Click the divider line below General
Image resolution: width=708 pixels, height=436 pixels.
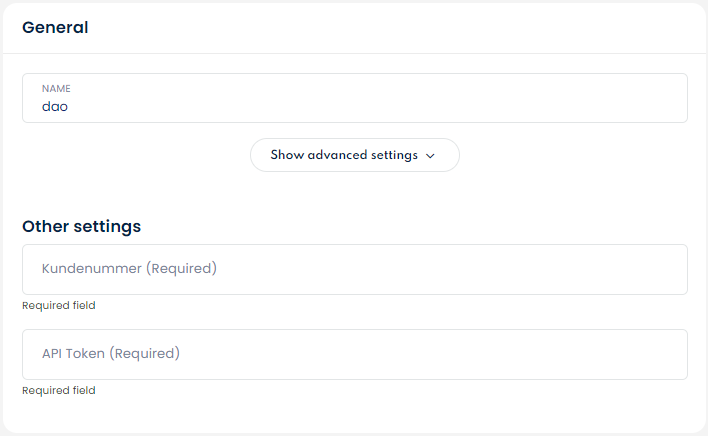(355, 53)
